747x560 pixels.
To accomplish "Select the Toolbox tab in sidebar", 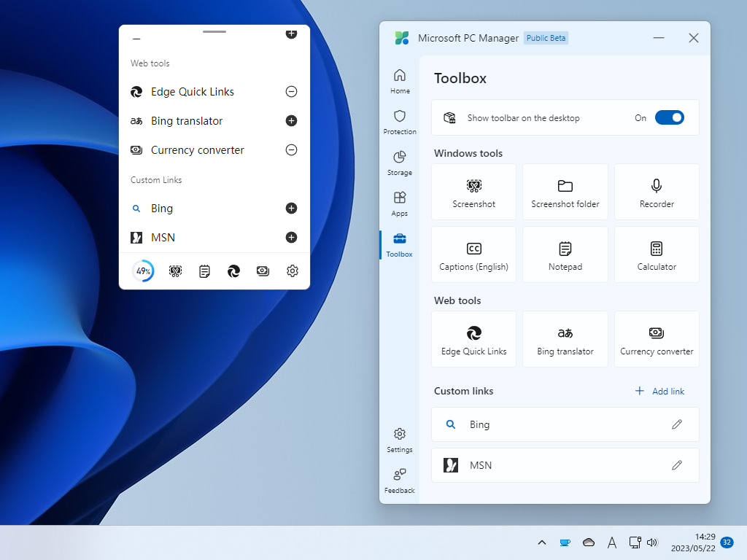I will coord(400,245).
